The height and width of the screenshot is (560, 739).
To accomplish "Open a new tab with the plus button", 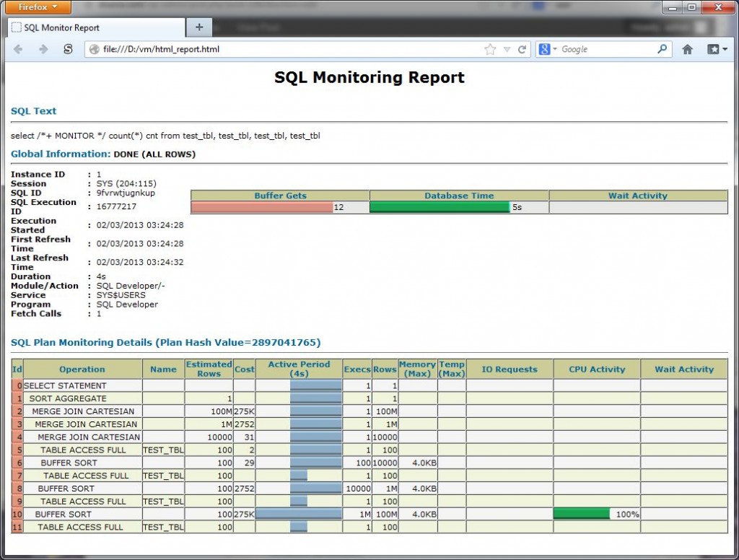I will pos(199,27).
